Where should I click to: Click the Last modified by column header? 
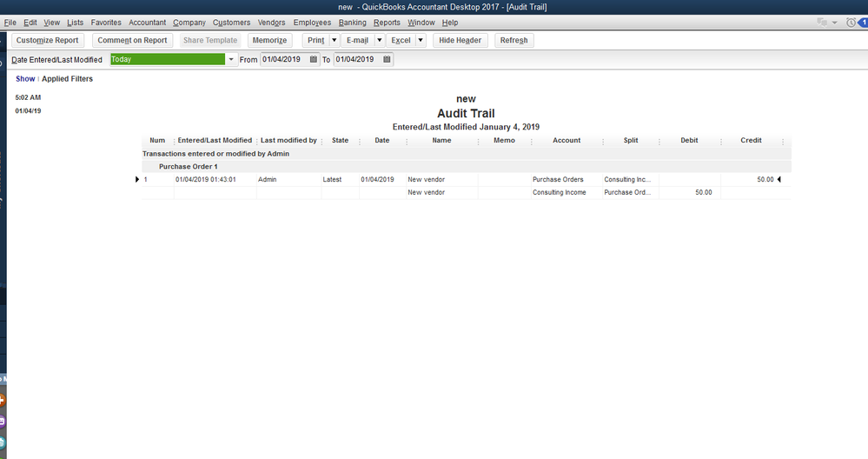288,141
